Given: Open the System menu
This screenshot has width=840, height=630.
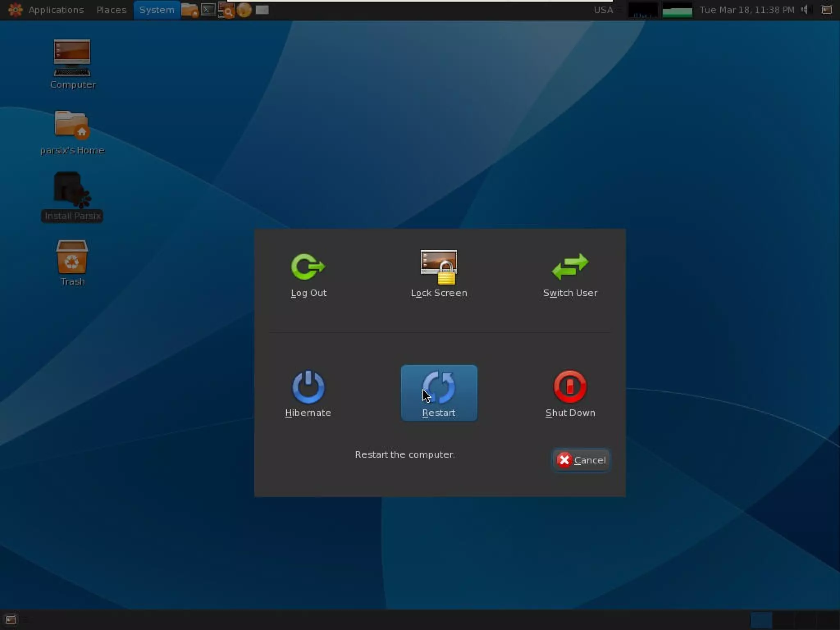Looking at the screenshot, I should pyautogui.click(x=156, y=10).
